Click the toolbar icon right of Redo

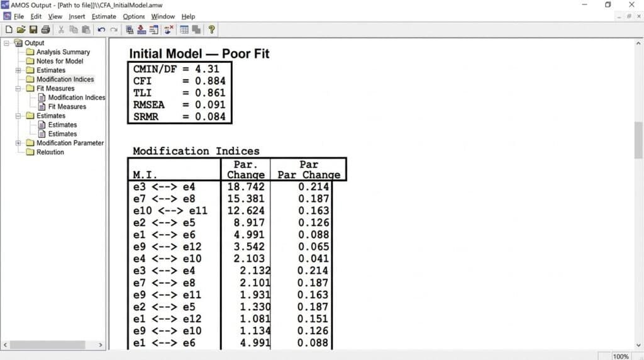130,30
